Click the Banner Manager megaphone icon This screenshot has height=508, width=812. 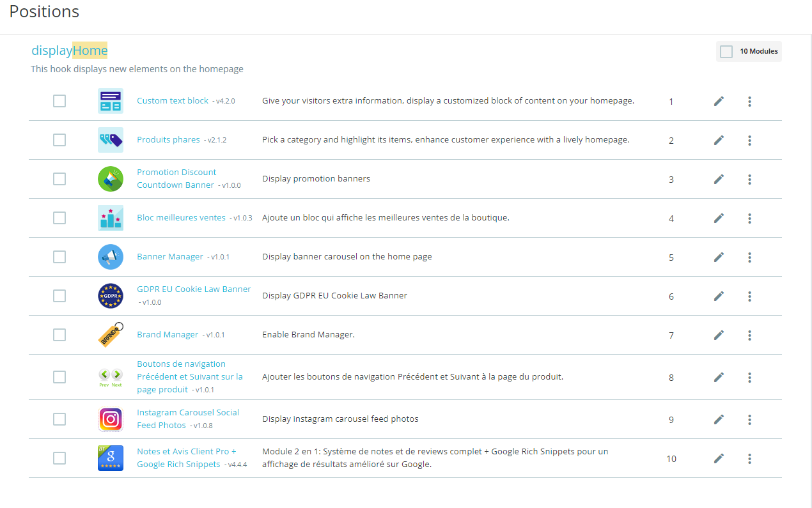tap(111, 257)
